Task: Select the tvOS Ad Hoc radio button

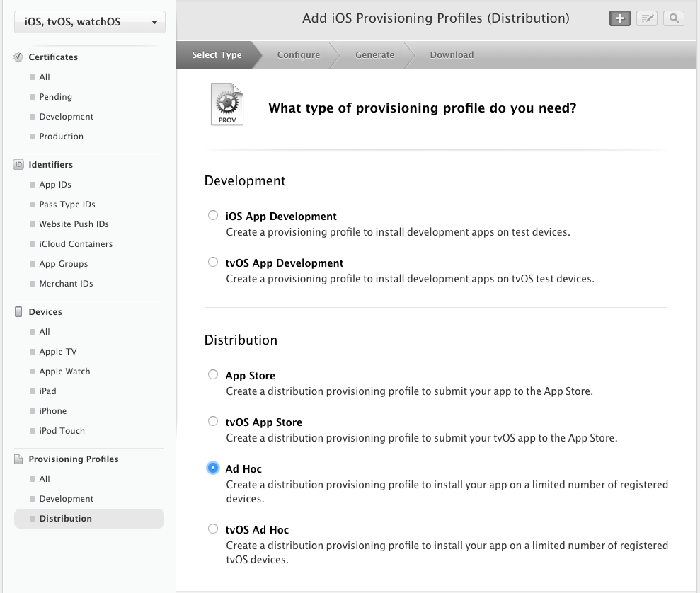Action: [x=213, y=529]
